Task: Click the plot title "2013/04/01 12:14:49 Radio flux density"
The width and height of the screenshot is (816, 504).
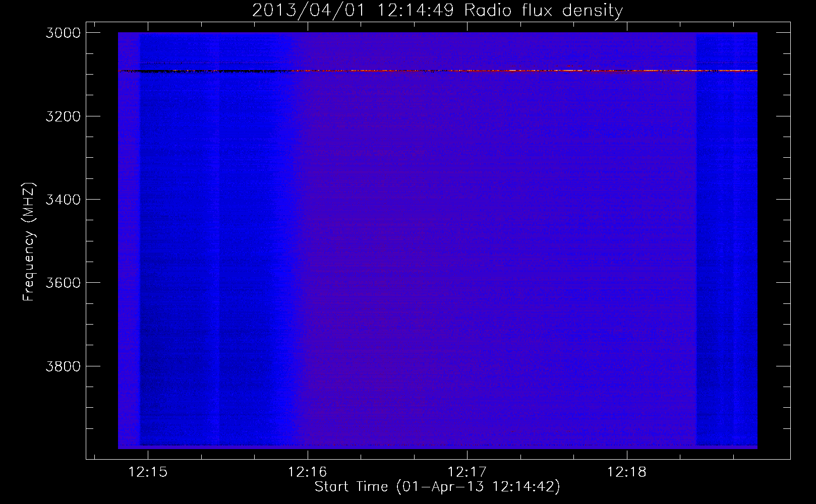Action: coord(437,10)
